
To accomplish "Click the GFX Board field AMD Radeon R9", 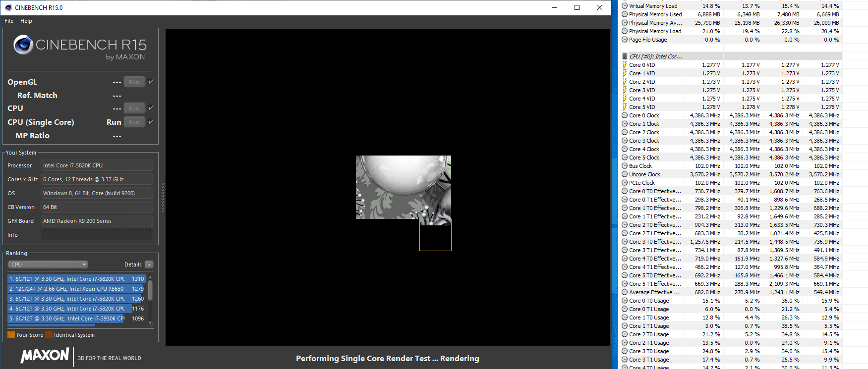I will click(x=97, y=221).
